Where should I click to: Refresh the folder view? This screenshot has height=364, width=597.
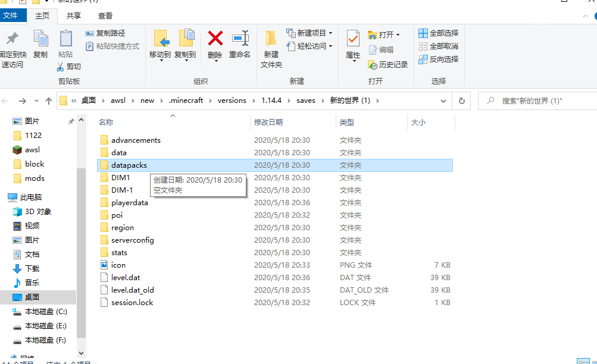tap(461, 101)
